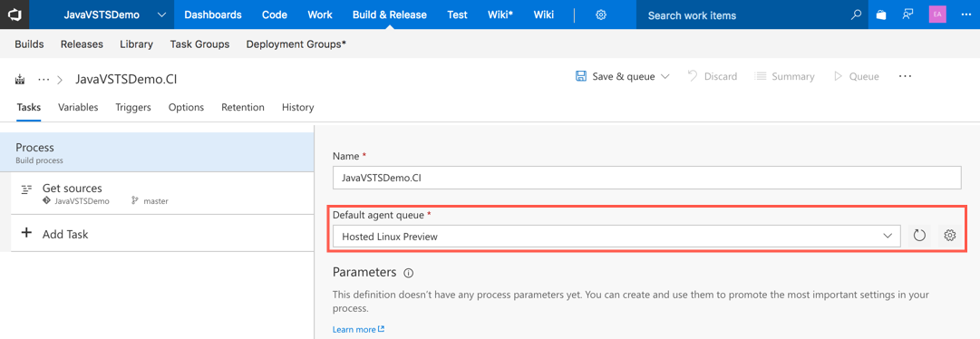Click the Get sources list icon
This screenshot has width=980, height=339.
26,189
